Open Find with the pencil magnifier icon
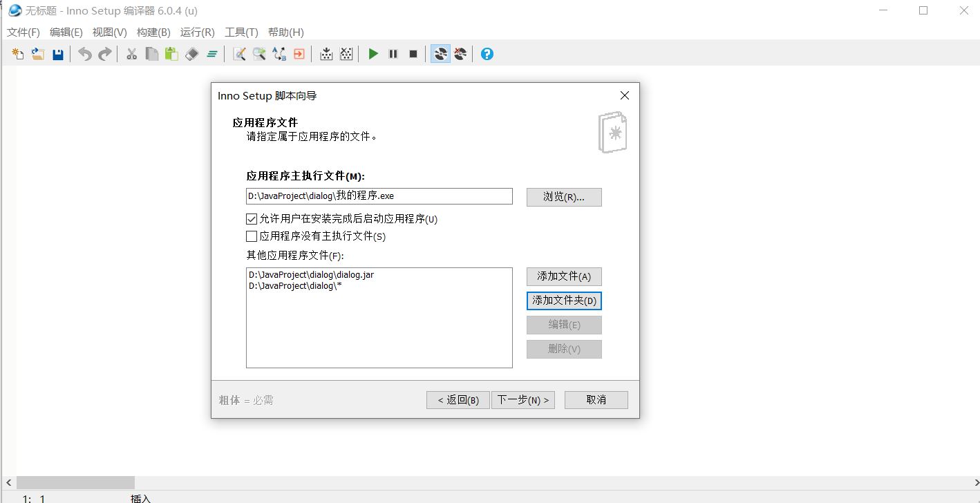Viewport: 980px width, 503px height. click(239, 54)
